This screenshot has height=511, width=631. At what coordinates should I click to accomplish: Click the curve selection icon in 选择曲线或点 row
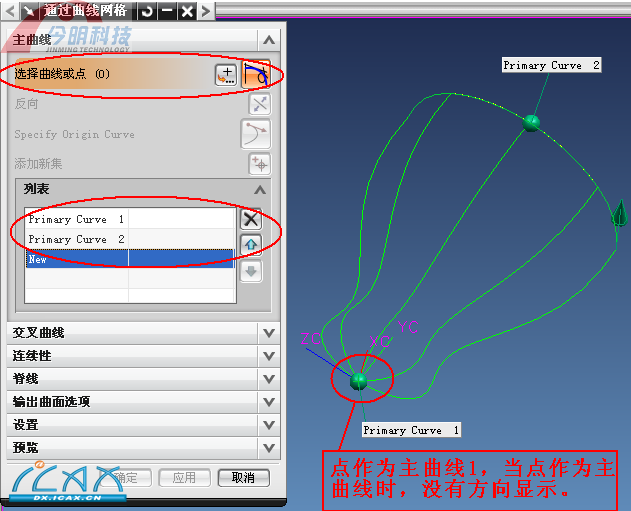(257, 74)
